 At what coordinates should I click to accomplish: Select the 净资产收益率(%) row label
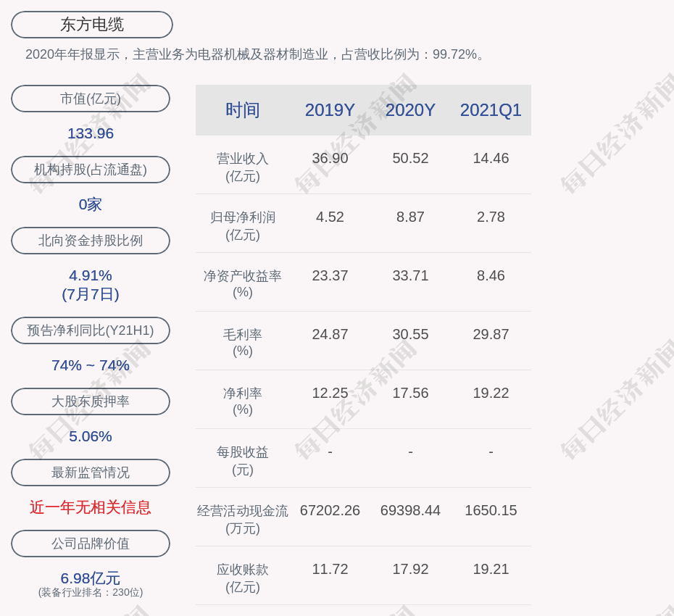pyautogui.click(x=242, y=284)
